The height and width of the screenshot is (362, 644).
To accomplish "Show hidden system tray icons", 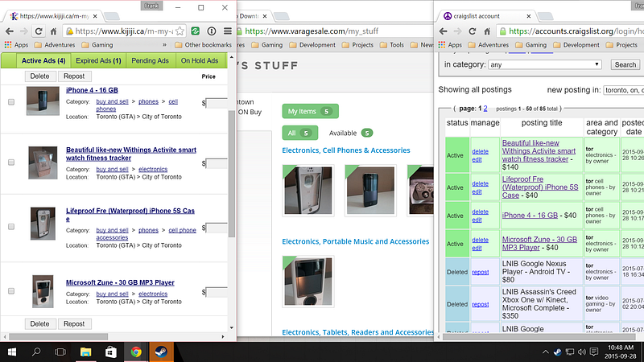I will (546, 352).
